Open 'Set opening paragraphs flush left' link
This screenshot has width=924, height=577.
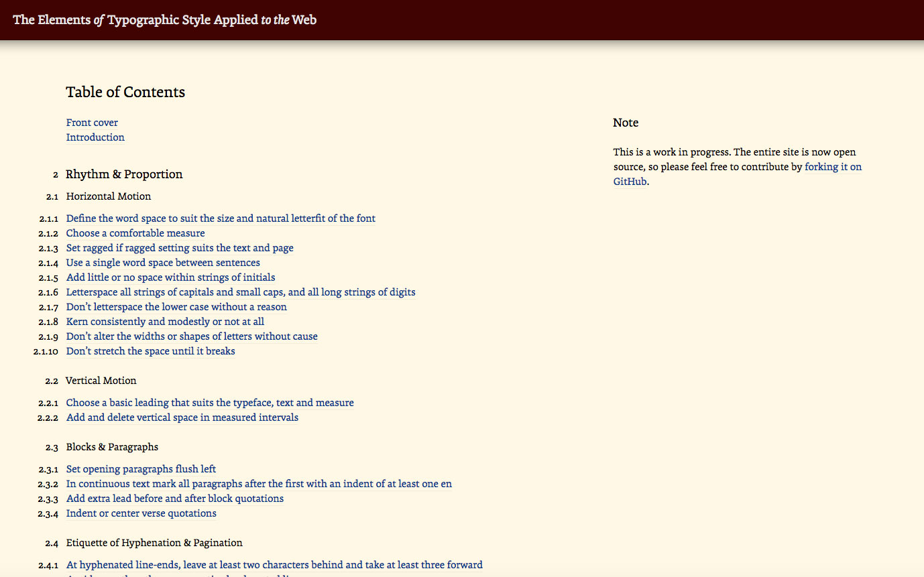[x=141, y=469]
